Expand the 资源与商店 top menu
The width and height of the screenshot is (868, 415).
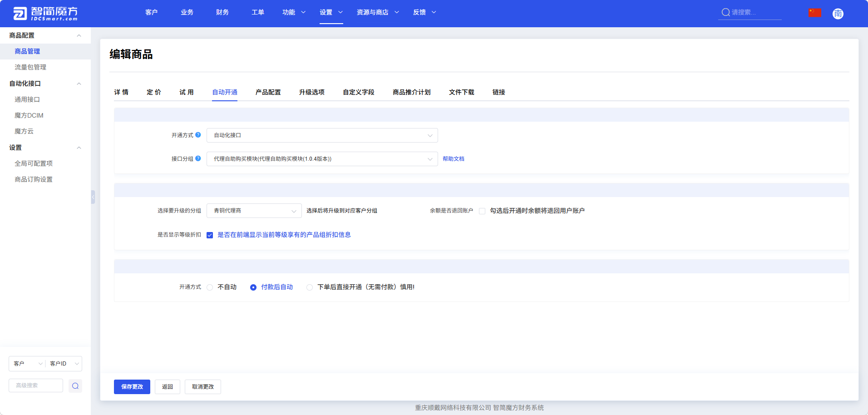click(378, 12)
